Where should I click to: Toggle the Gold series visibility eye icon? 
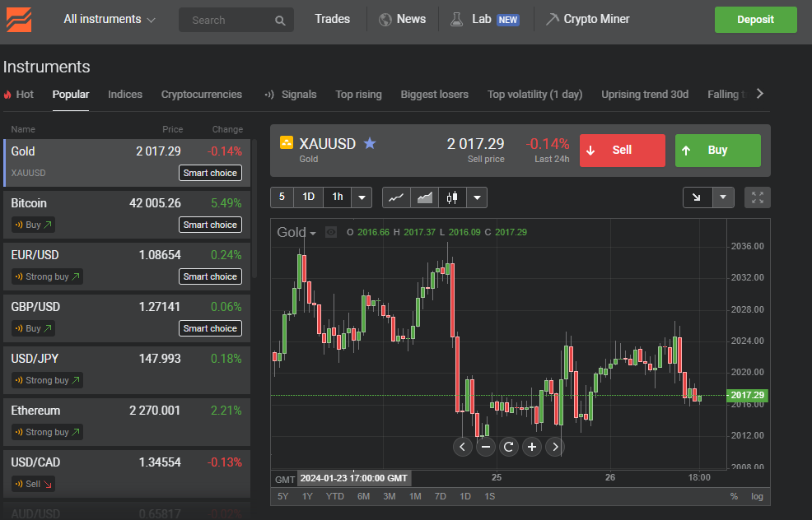pyautogui.click(x=331, y=233)
